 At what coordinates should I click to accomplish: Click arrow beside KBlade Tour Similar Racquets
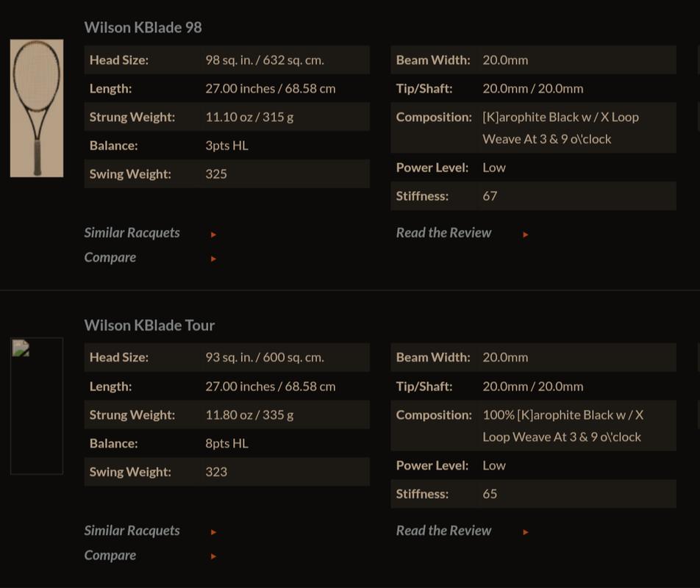213,532
